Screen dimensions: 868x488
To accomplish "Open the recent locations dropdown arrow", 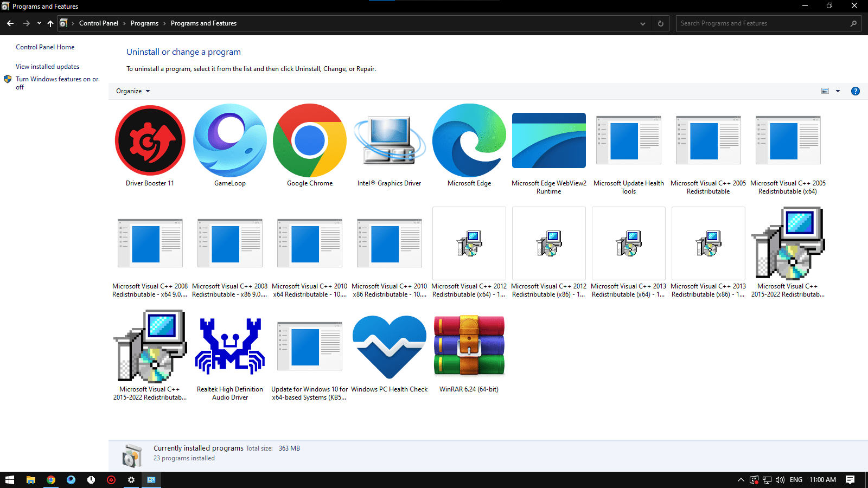I will [x=39, y=23].
